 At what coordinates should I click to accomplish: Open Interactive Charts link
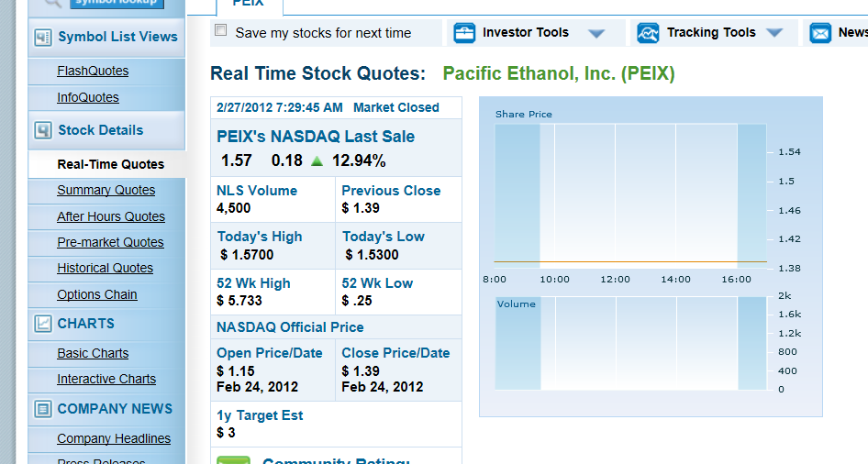coord(106,379)
